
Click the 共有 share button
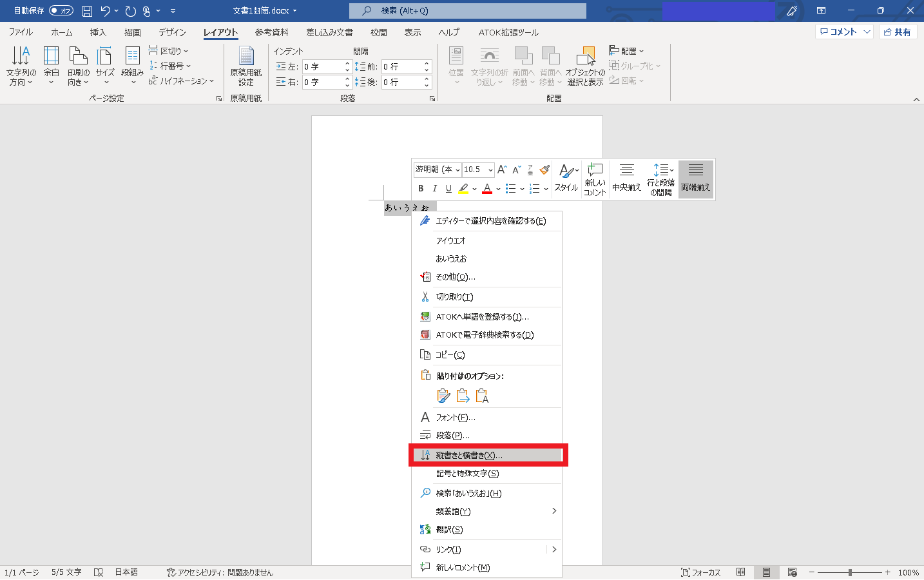click(898, 32)
